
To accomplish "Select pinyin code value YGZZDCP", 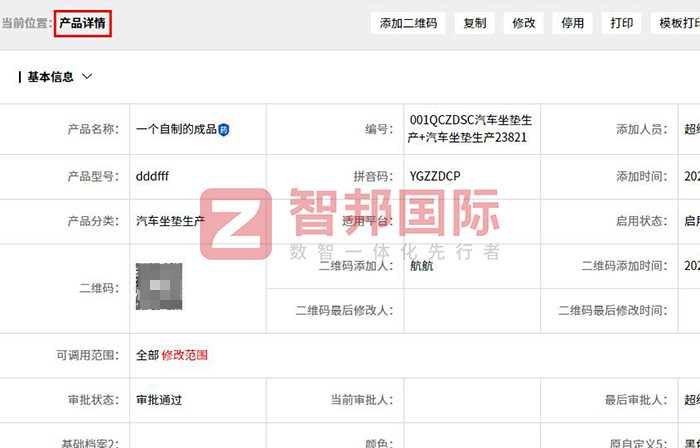I will click(x=435, y=176).
